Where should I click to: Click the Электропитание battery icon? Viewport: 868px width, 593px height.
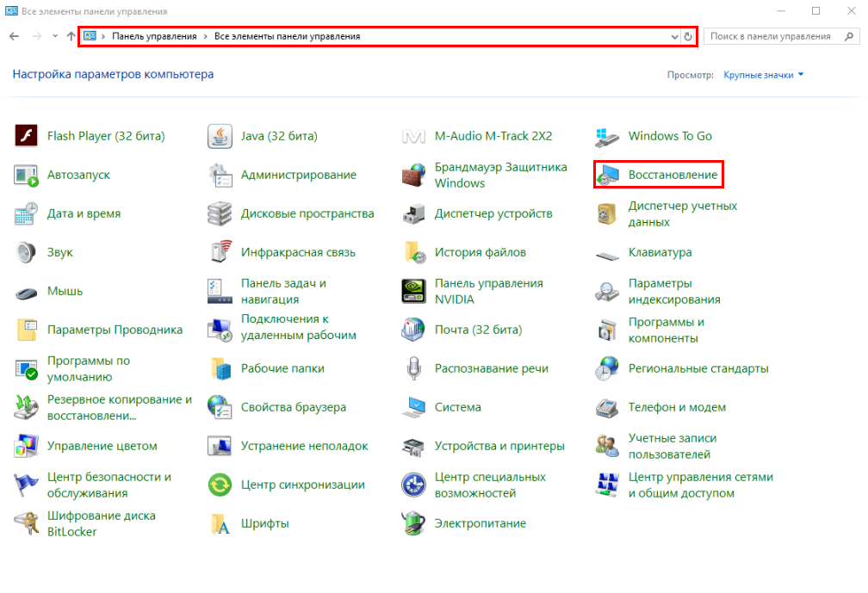tap(414, 523)
